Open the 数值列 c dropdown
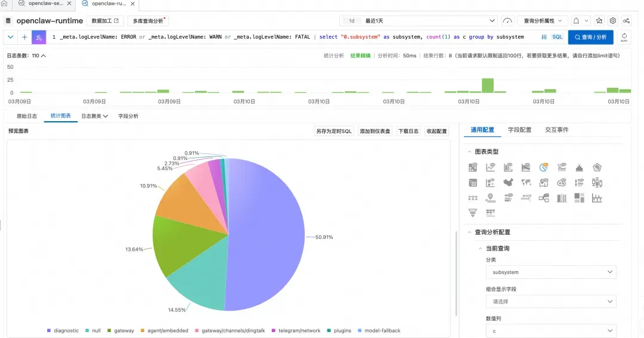Viewport: 644px width, 338px height. point(551,331)
